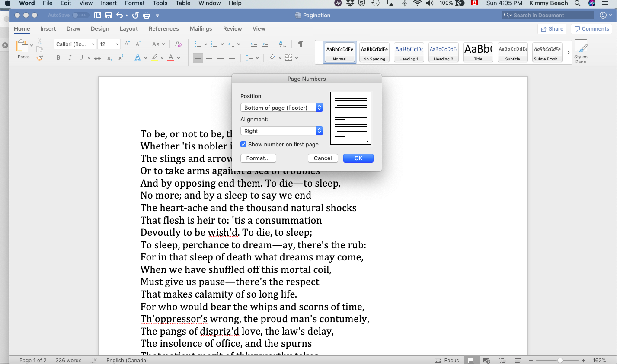Click the Sort icon
The image size is (617, 364).
pyautogui.click(x=283, y=44)
